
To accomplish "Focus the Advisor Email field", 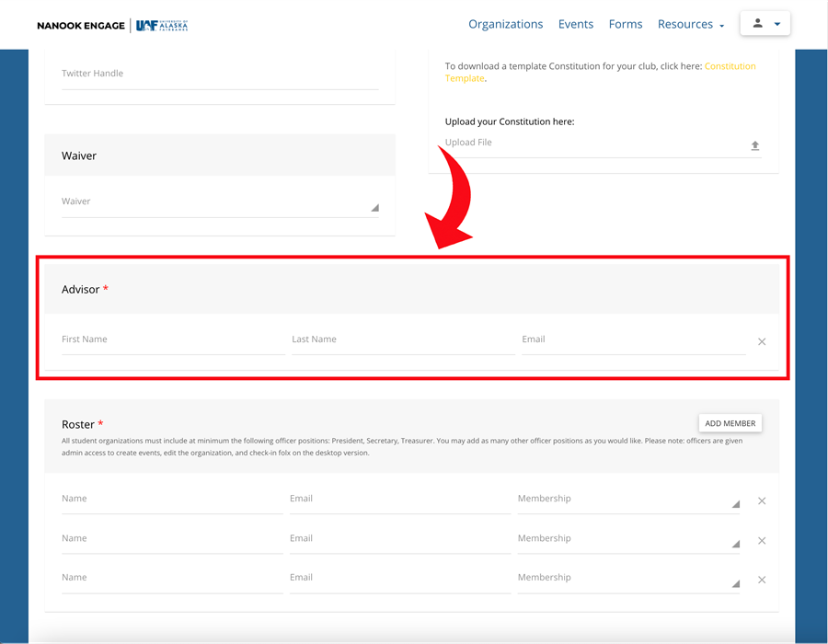I will click(x=632, y=340).
